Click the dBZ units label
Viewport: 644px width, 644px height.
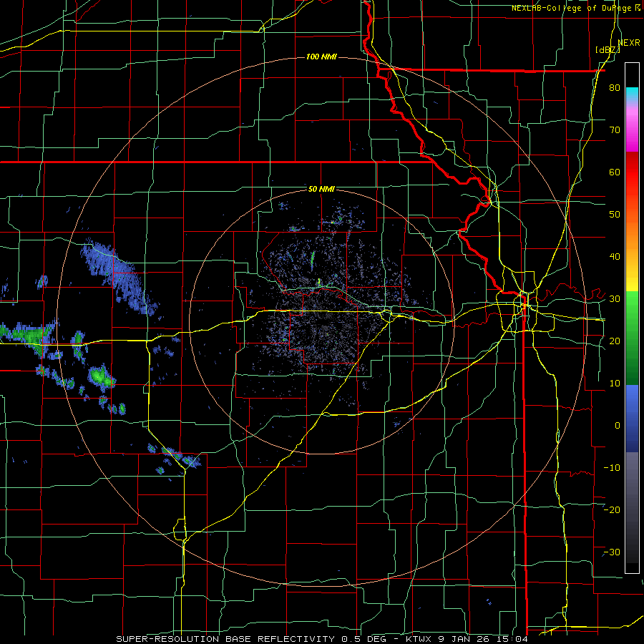608,50
